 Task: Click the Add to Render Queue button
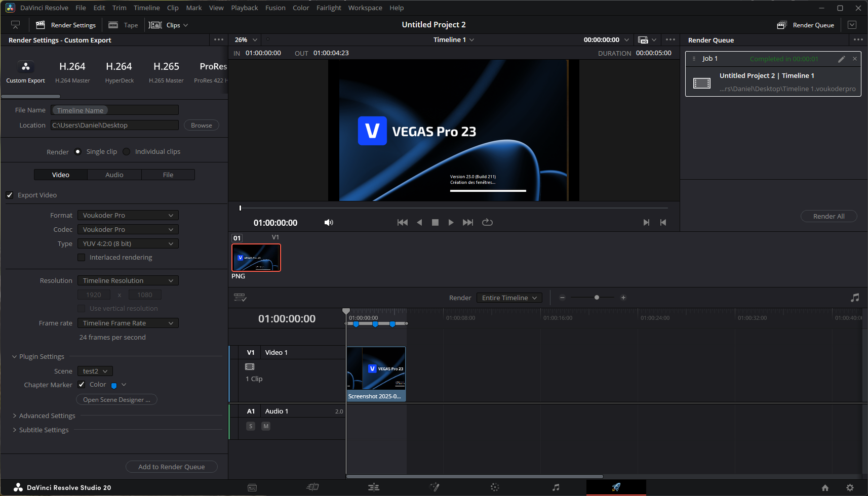click(x=171, y=467)
